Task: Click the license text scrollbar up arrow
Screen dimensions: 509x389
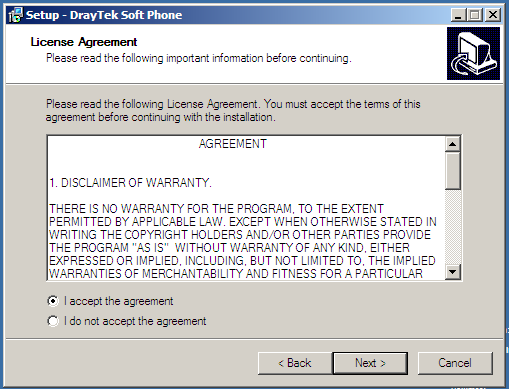Action: [453, 144]
